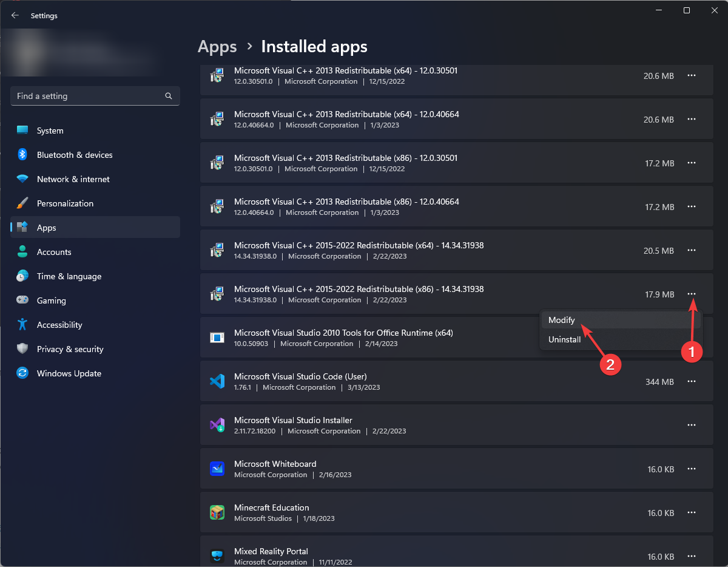
Task: Click the Installed apps heading
Action: [x=314, y=47]
